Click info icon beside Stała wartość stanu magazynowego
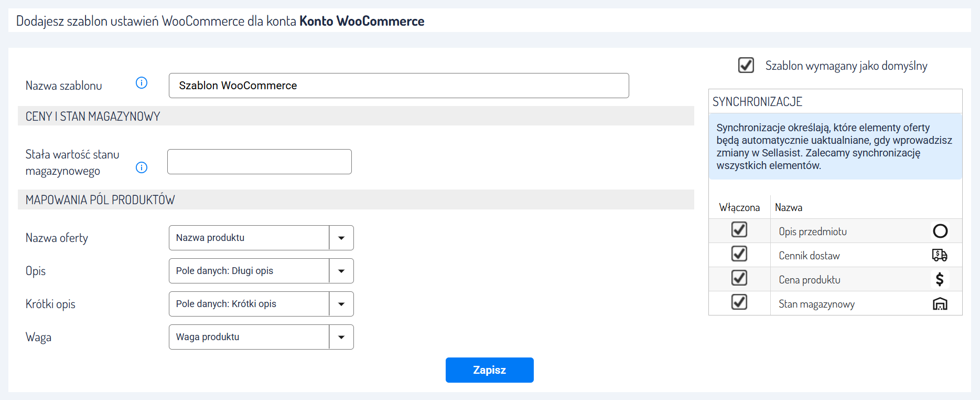This screenshot has height=400, width=980. (142, 167)
